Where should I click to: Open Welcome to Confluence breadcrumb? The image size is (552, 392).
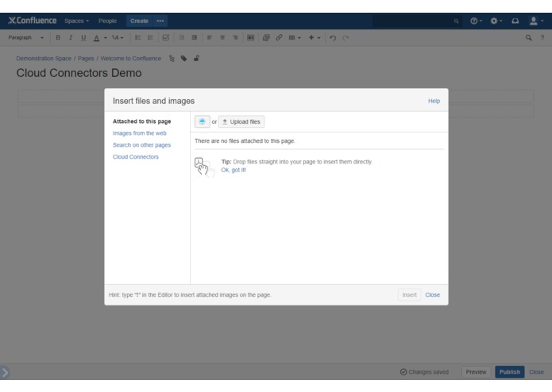click(x=130, y=59)
